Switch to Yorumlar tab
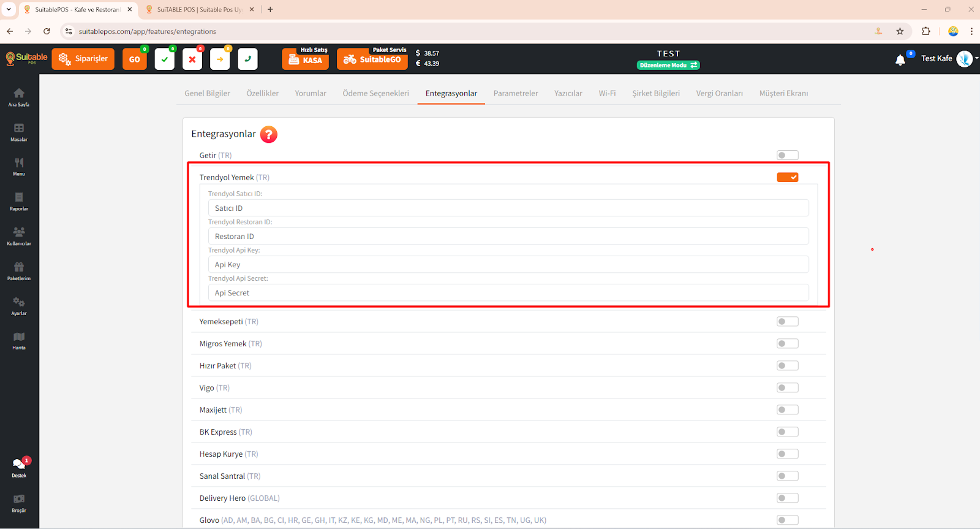Viewport: 980px width, 529px height. point(311,93)
